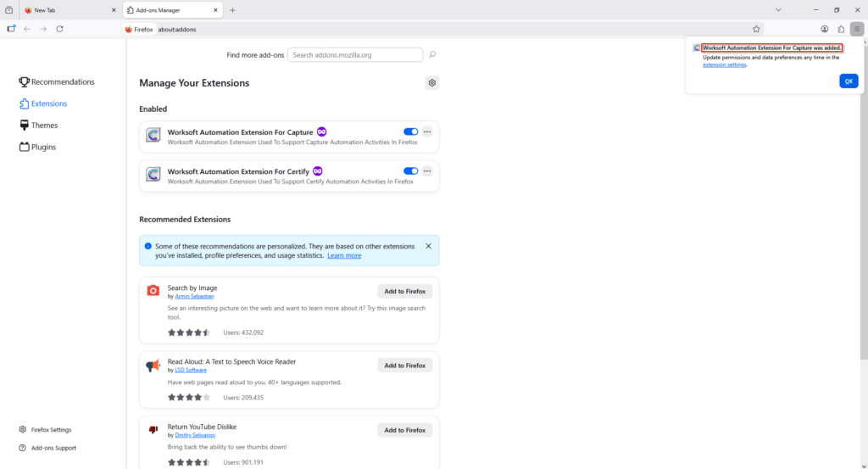The image size is (868, 469).
Task: Click OK in the extension added popup
Action: tap(848, 81)
